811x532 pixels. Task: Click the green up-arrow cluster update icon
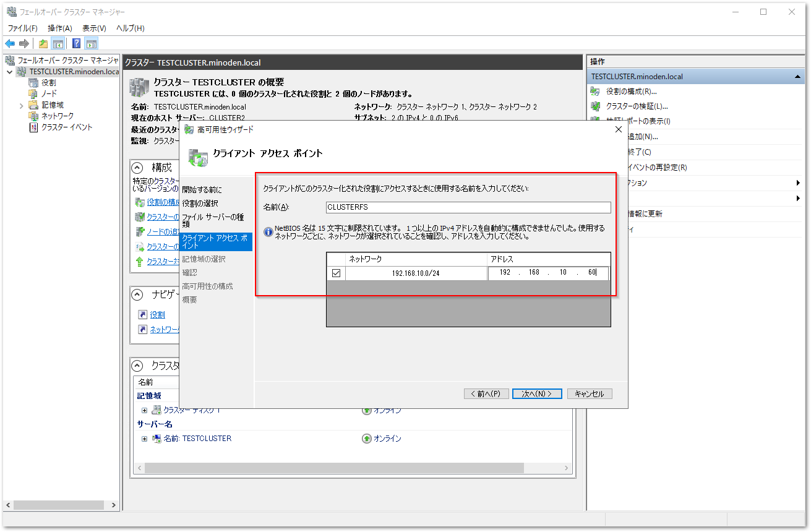(140, 261)
